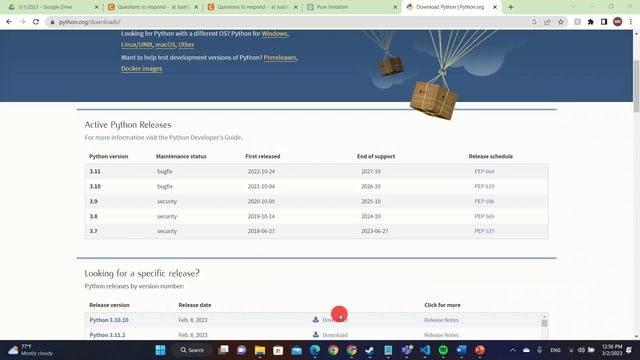640x360 pixels.
Task: Open Microsoft Word from the taskbar
Action: coord(462,350)
